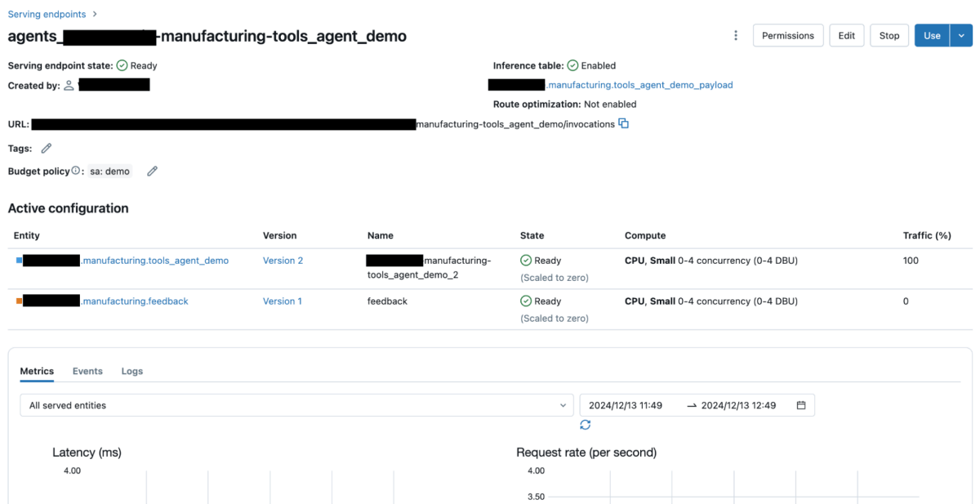Open the tools_agent_demo_payload inference table link
The height and width of the screenshot is (504, 980).
(x=639, y=85)
